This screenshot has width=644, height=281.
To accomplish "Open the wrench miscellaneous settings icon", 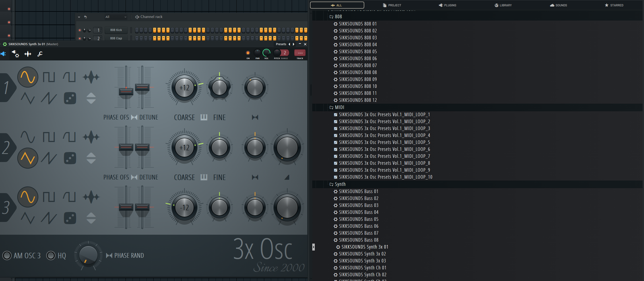I will click(x=40, y=54).
